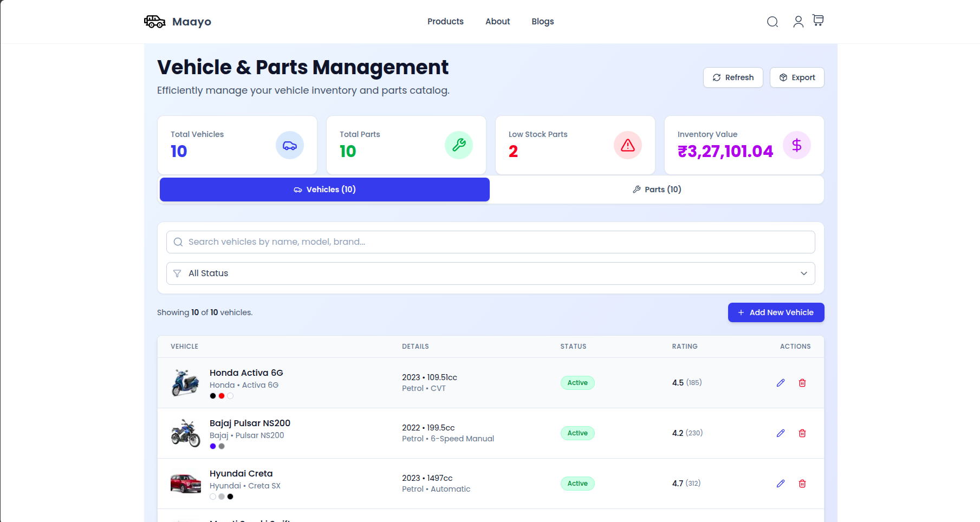The width and height of the screenshot is (980, 522).
Task: Open the Products menu item
Action: click(x=445, y=22)
